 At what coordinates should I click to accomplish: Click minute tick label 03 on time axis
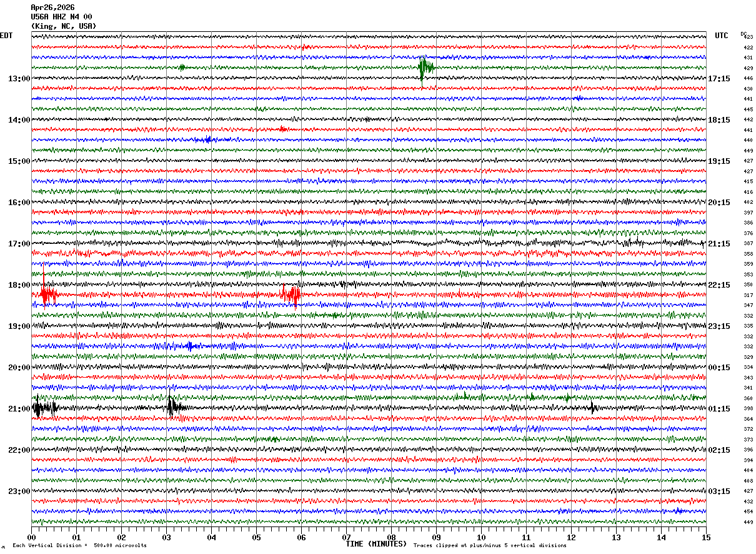point(166,537)
